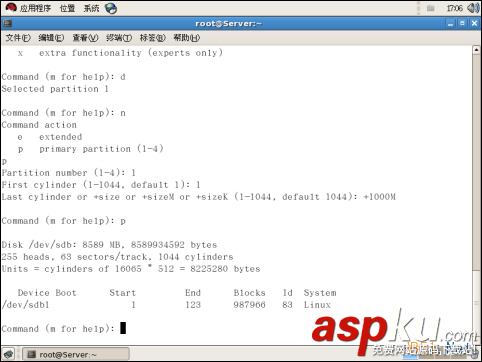
Task: Open the 查看(V) menu
Action: tap(86, 38)
